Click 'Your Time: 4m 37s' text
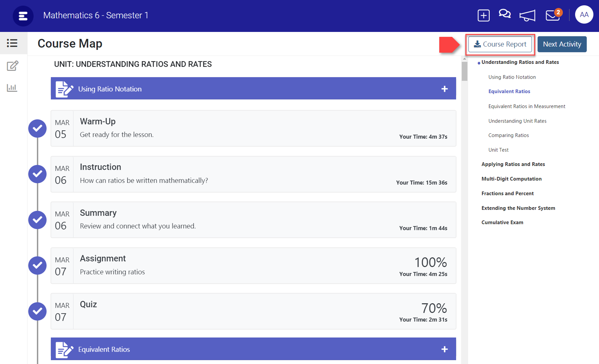Image resolution: width=599 pixels, height=364 pixels. tap(423, 137)
